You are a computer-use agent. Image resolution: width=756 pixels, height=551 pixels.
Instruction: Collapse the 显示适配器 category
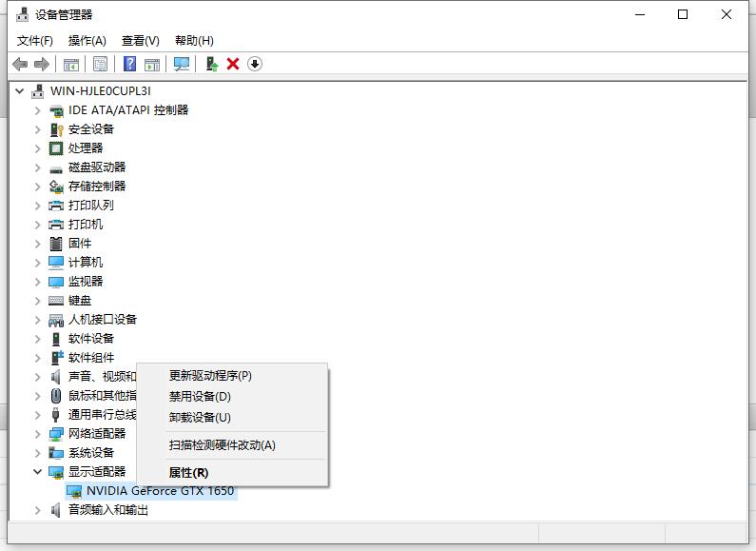38,472
